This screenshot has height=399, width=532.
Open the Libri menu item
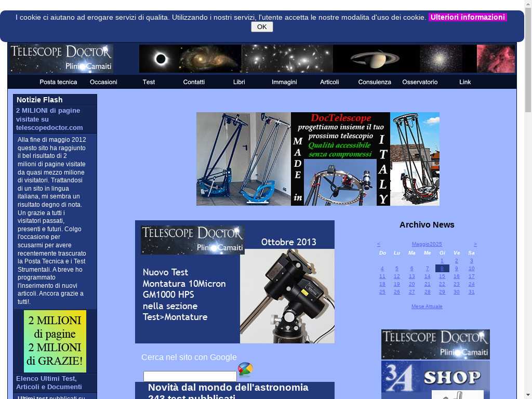239,82
